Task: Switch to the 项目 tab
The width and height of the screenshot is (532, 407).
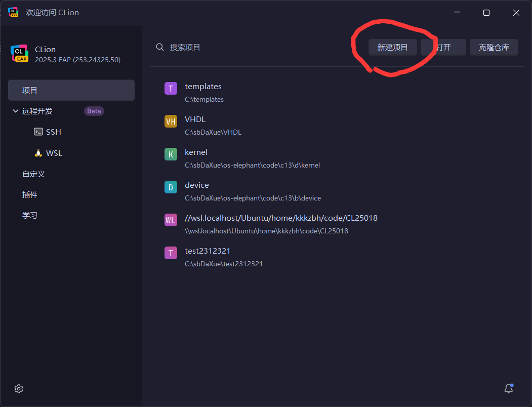Action: [71, 90]
